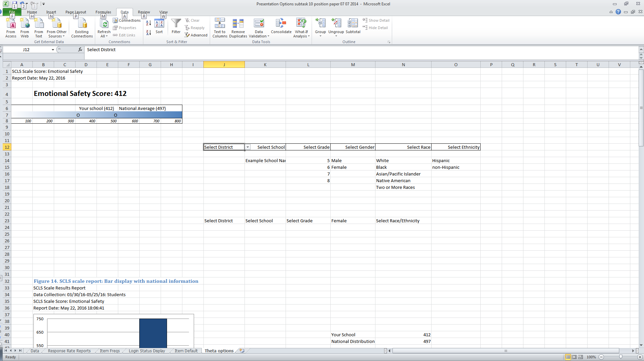Click Show Detail button
644x361 pixels.
376,20
